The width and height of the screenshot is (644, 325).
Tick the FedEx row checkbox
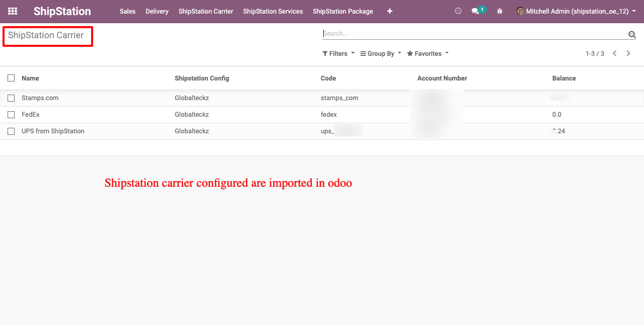point(11,115)
